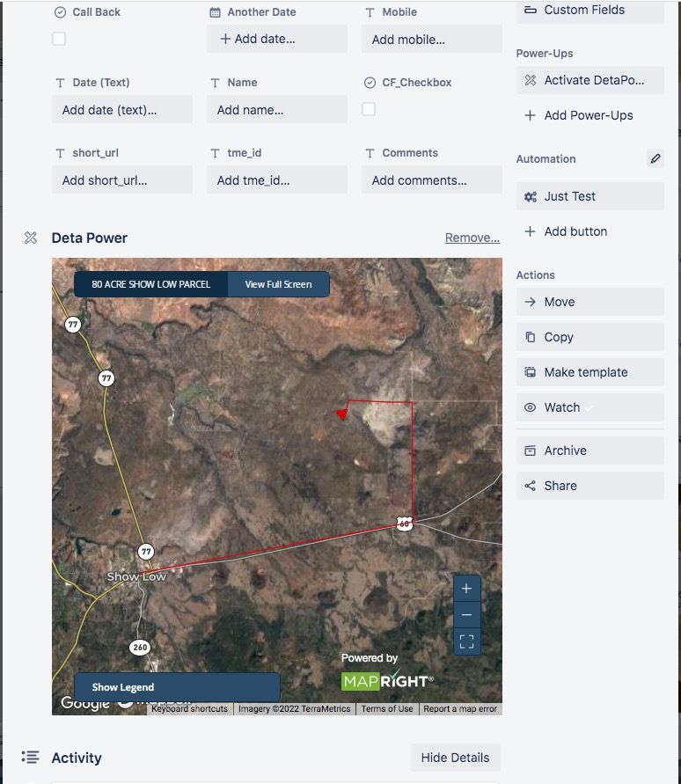Viewport: 681px width, 784px height.
Task: Click the plus icon beside Add button
Action: pyautogui.click(x=530, y=231)
